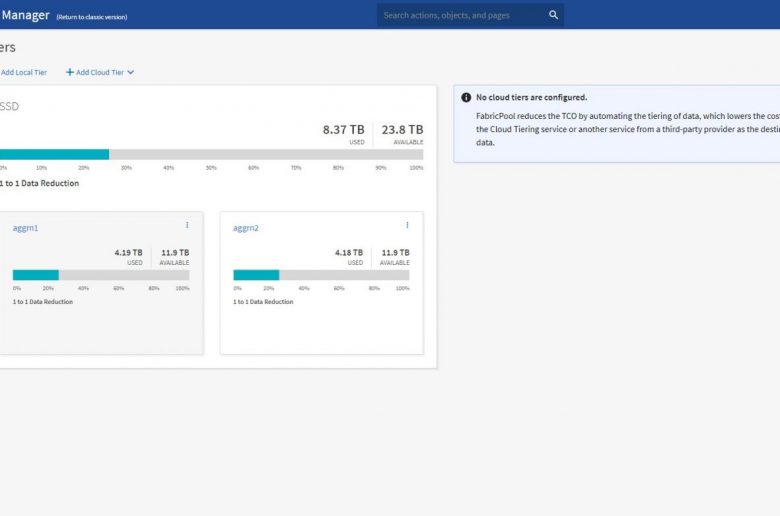Click 1 to 1 Data Reduction in aggrn1
Image resolution: width=780 pixels, height=516 pixels.
coord(43,302)
